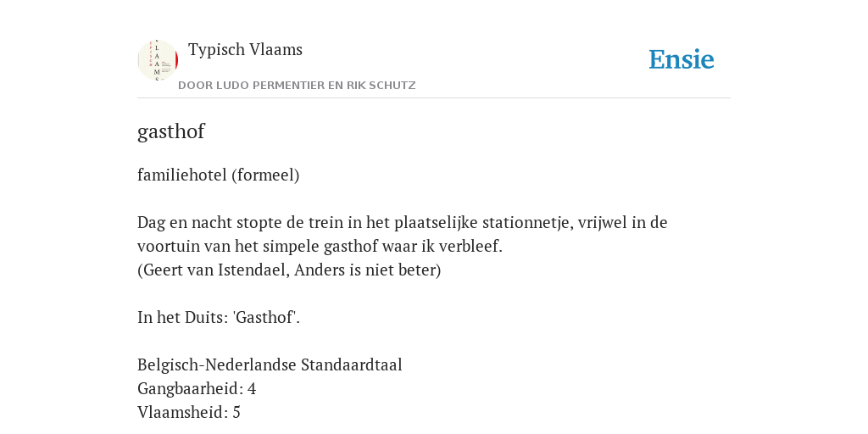Click 'Belgisch-Nederlandse Standaardtaal' label
Screen dimensions: 868x434
[x=270, y=364]
